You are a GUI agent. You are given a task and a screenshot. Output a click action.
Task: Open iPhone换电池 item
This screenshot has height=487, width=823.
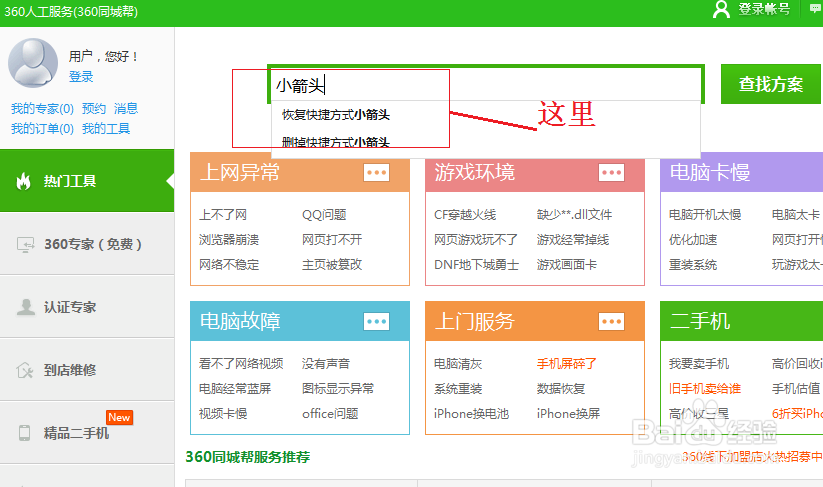pos(471,414)
